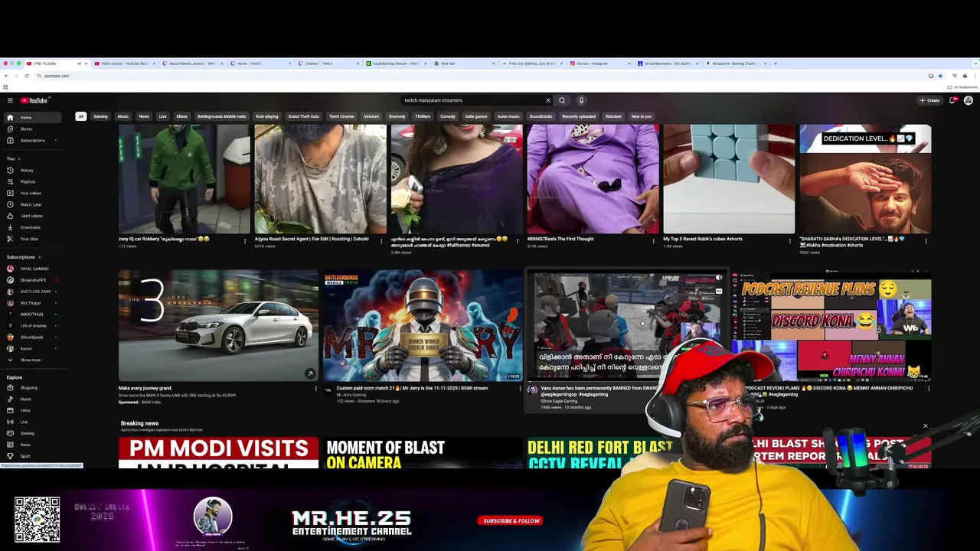
Task: Open options menu for zany IQ car Robbery short
Action: pyautogui.click(x=245, y=241)
